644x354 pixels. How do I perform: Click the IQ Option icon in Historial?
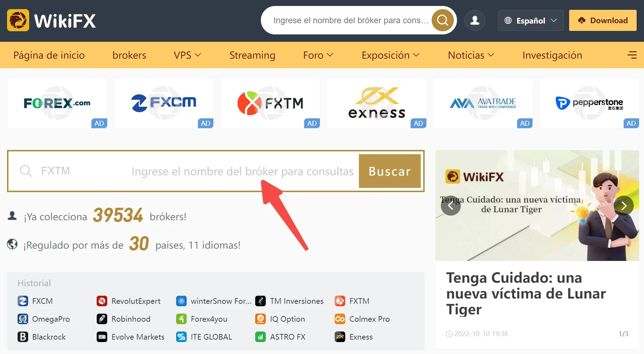coord(260,319)
